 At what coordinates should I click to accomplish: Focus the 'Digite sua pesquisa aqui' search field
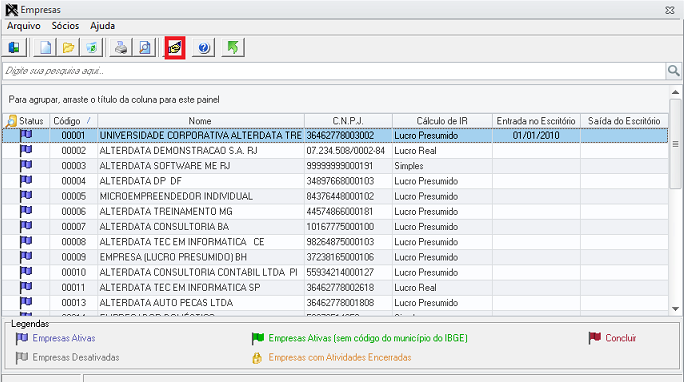pos(334,71)
